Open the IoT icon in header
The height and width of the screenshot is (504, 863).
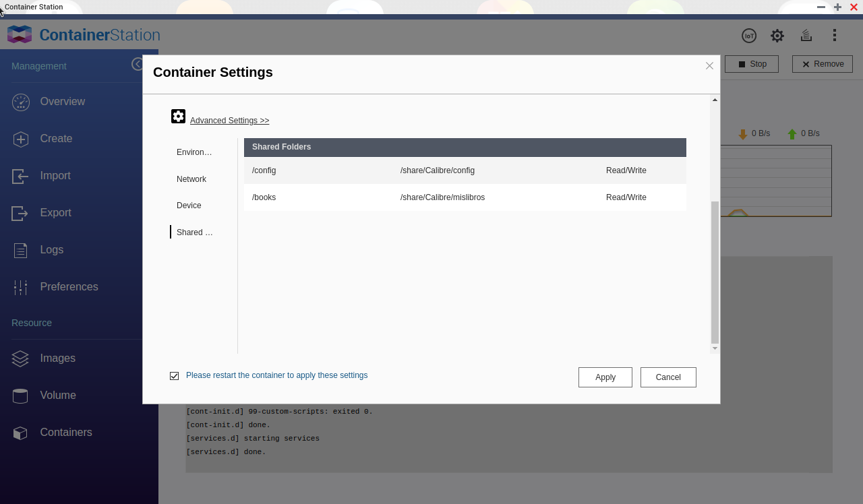tap(748, 36)
